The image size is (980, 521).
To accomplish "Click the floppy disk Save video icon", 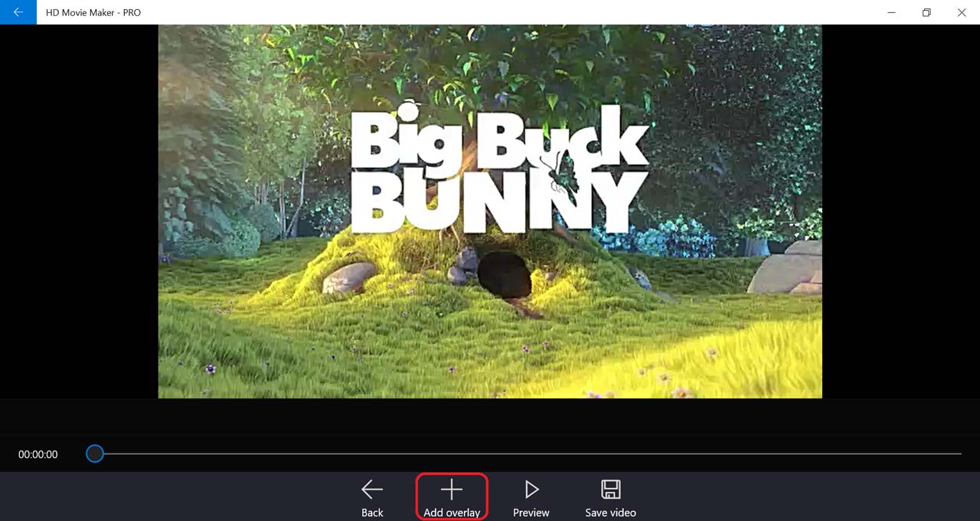I will tap(610, 489).
